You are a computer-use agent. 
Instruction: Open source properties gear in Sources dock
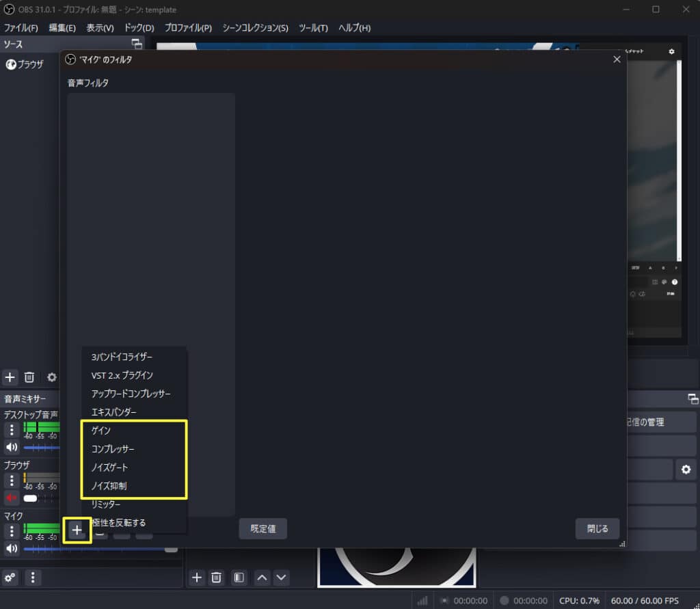pos(51,377)
